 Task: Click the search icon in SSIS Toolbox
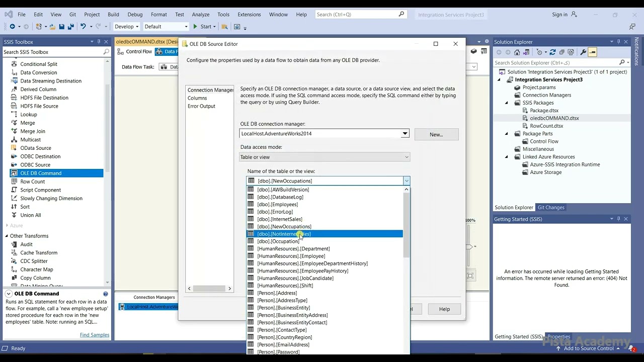click(x=106, y=52)
